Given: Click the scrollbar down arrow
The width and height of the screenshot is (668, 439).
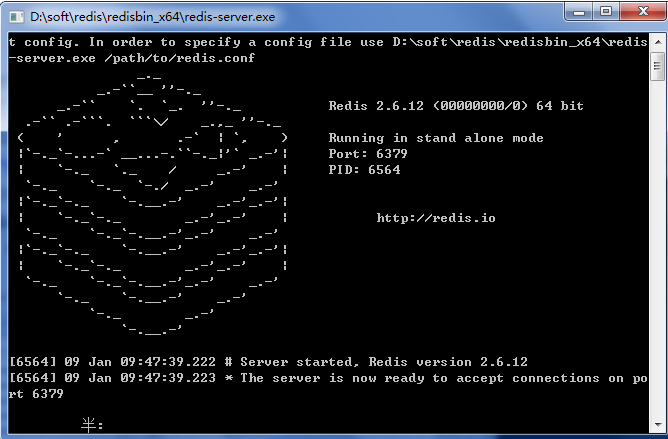Looking at the screenshot, I should point(657,425).
